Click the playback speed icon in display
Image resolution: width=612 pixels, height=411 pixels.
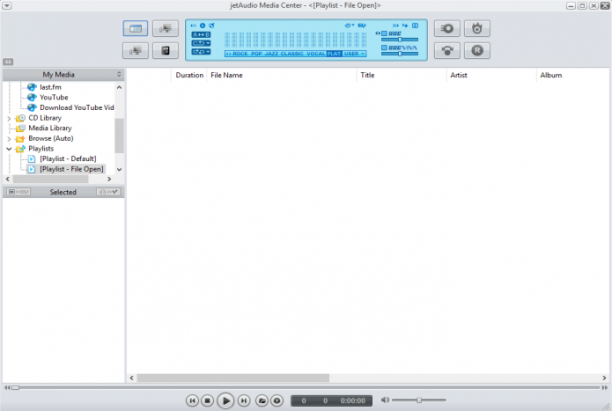coord(405,25)
